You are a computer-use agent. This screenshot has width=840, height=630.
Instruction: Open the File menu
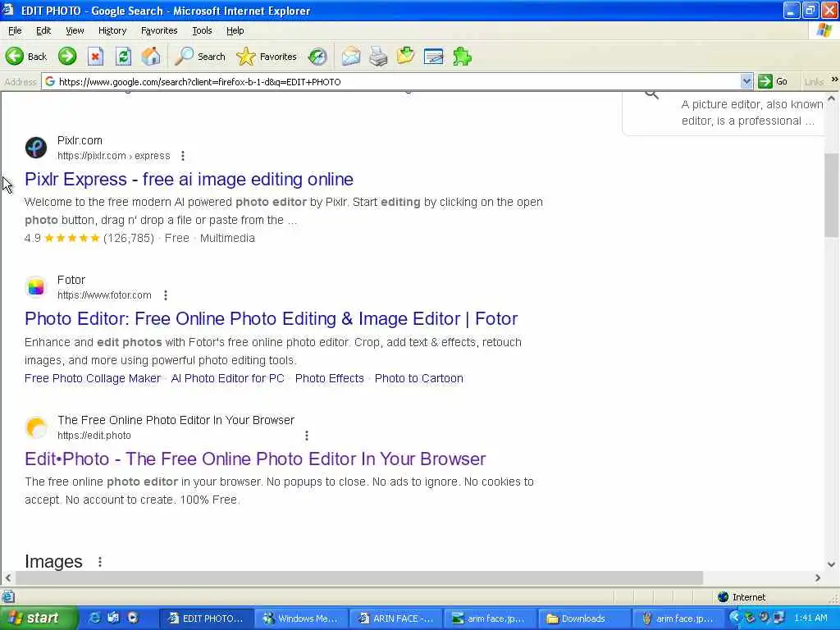tap(15, 30)
